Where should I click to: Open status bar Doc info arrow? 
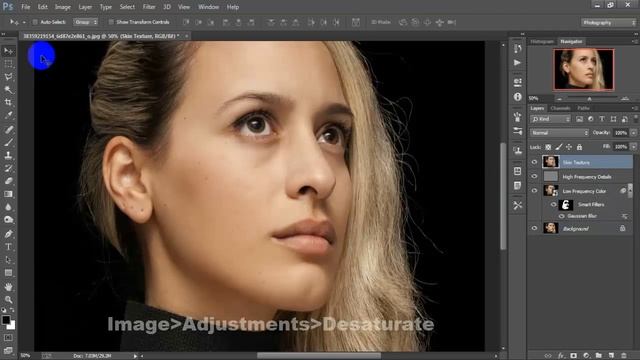[x=135, y=356]
